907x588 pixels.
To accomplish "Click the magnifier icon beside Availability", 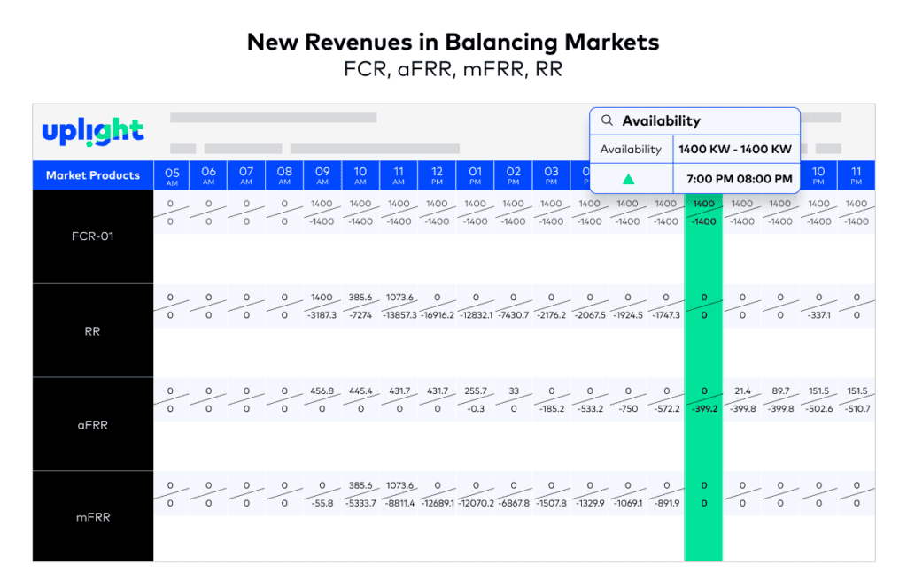I will (607, 121).
